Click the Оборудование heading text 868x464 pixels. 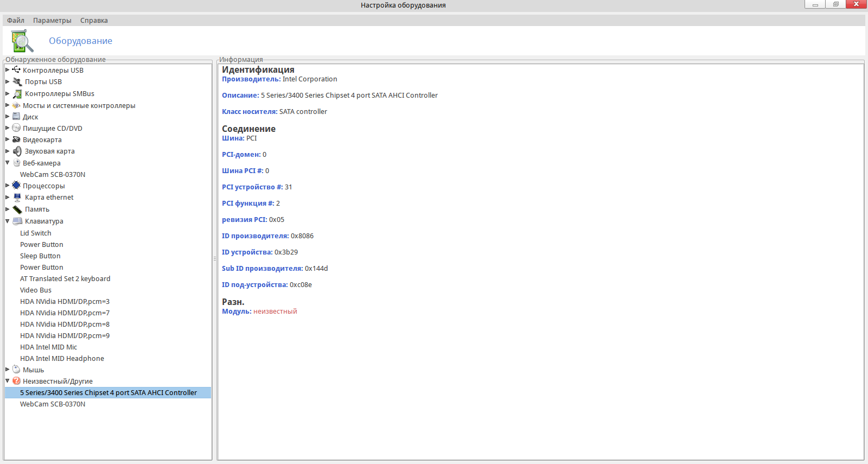(x=81, y=41)
